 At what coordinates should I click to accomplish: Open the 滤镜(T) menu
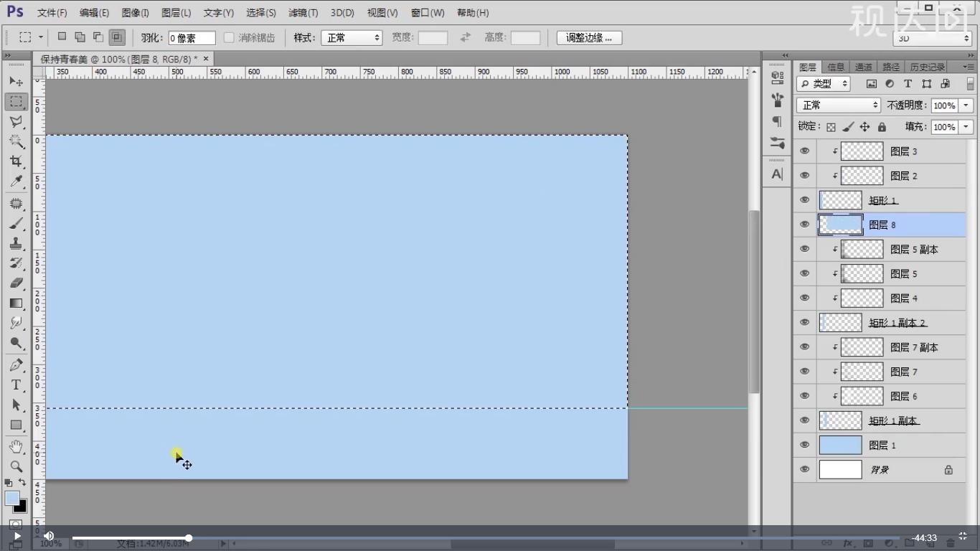click(x=303, y=13)
